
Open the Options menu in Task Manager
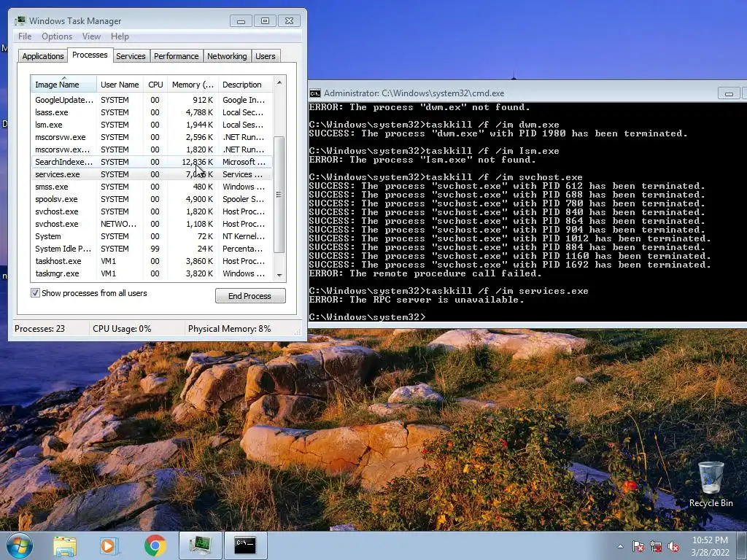[57, 36]
